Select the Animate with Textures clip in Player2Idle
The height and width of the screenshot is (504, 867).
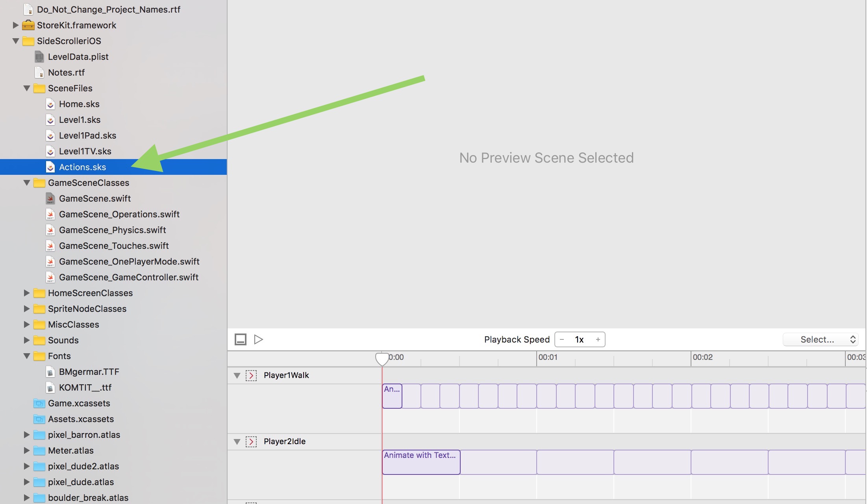click(x=421, y=462)
